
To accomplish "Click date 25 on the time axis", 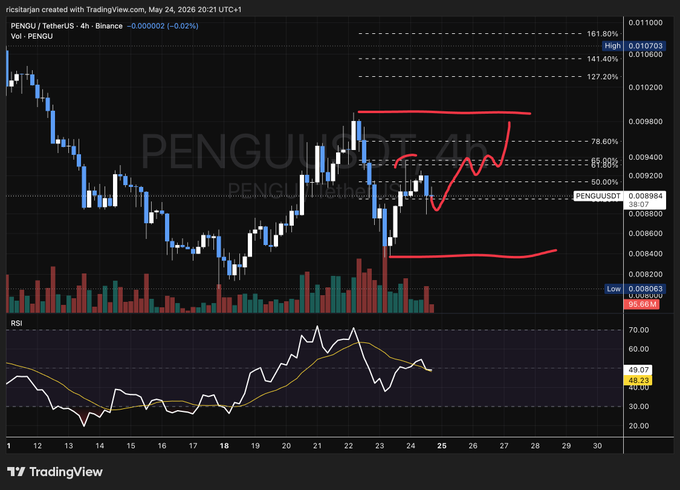I will [x=441, y=446].
